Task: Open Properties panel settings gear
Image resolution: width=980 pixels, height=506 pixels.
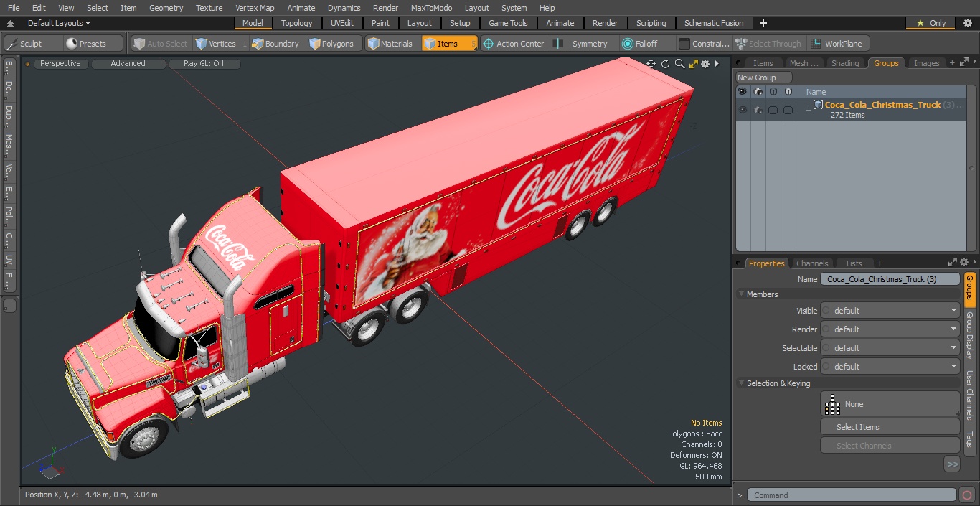Action: (964, 263)
